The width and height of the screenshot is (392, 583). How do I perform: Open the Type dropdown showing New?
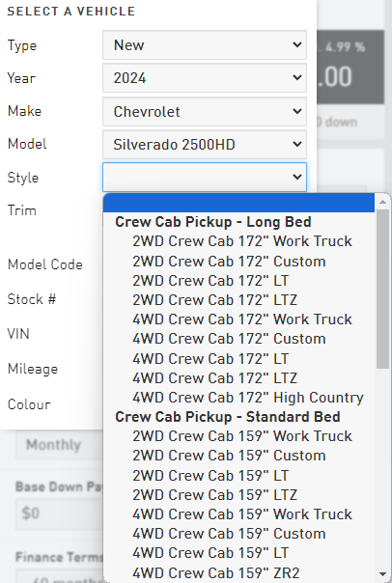click(x=205, y=45)
